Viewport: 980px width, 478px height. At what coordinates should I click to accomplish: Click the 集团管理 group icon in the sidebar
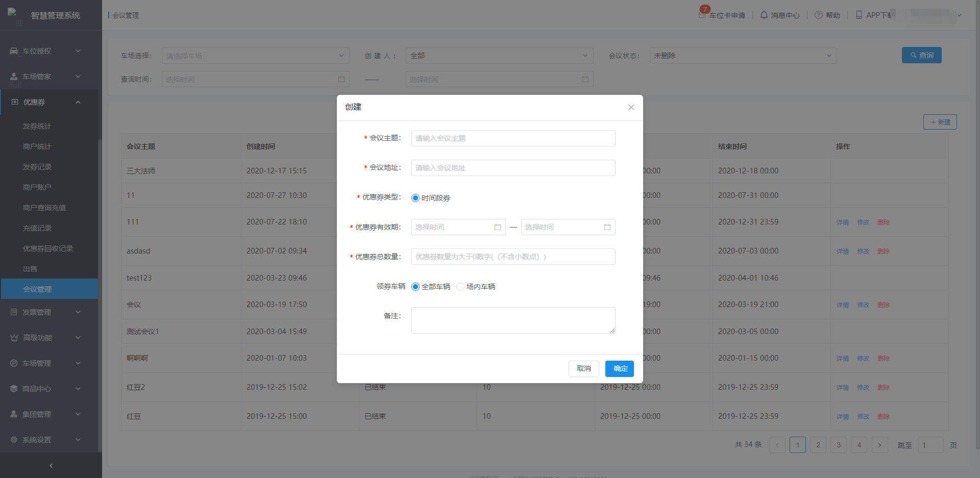(14, 414)
